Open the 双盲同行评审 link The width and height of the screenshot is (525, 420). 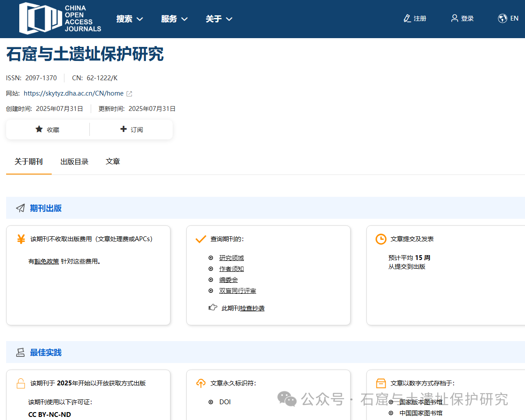(238, 291)
